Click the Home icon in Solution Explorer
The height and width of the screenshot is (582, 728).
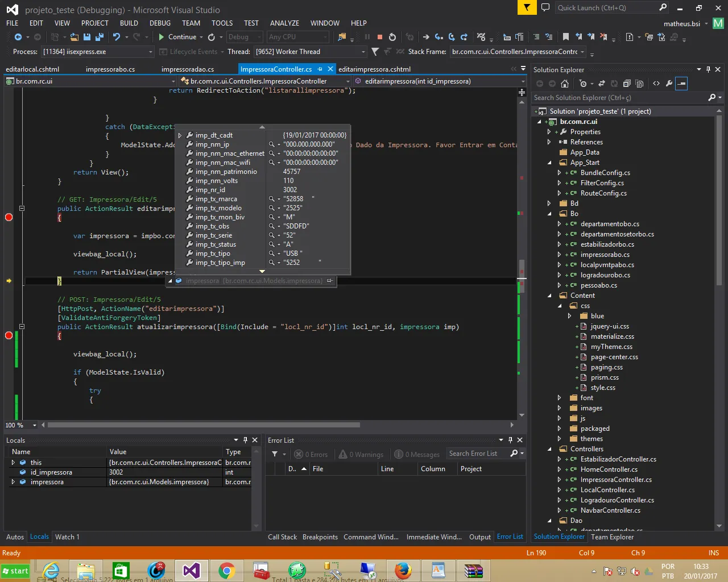(x=564, y=84)
